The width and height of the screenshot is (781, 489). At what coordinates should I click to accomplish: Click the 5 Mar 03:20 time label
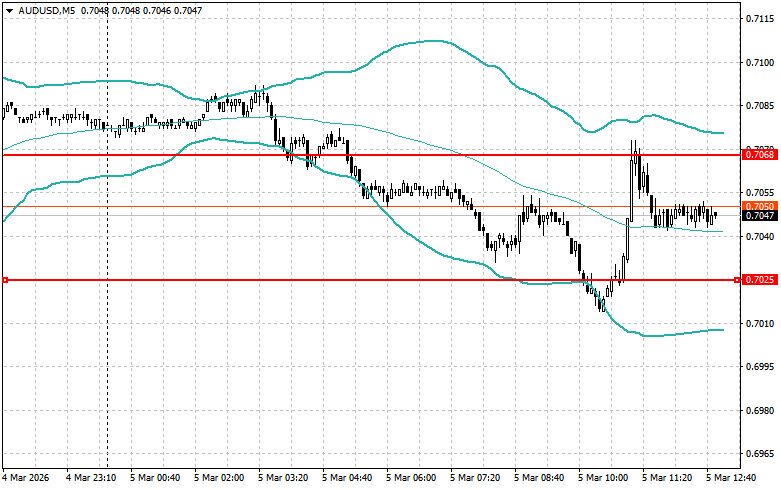pos(283,478)
